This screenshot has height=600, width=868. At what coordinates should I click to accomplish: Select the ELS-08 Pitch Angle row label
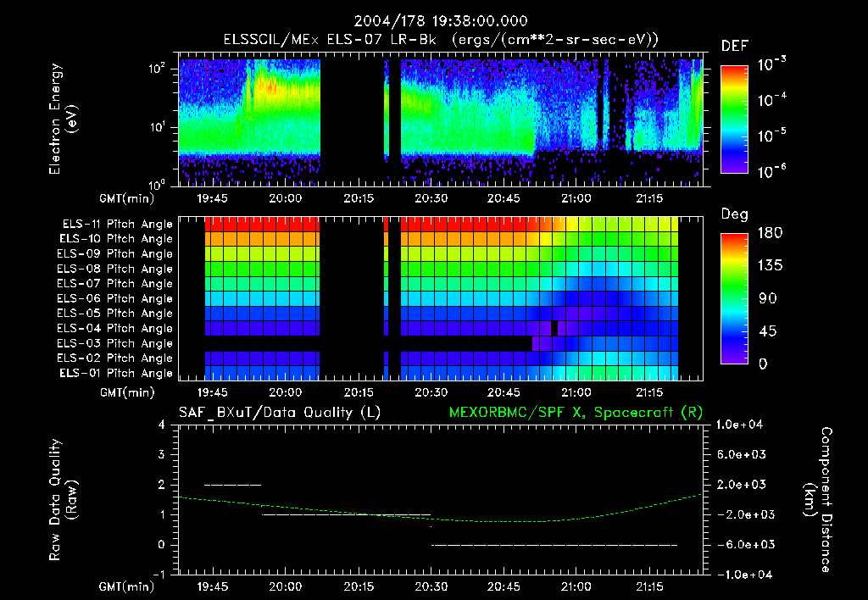click(115, 269)
